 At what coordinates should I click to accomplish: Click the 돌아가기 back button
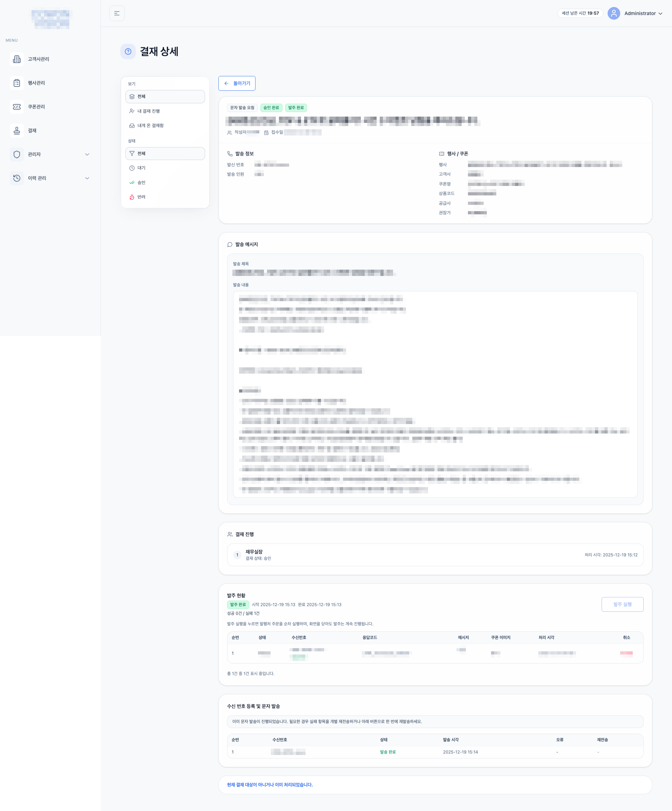(237, 83)
